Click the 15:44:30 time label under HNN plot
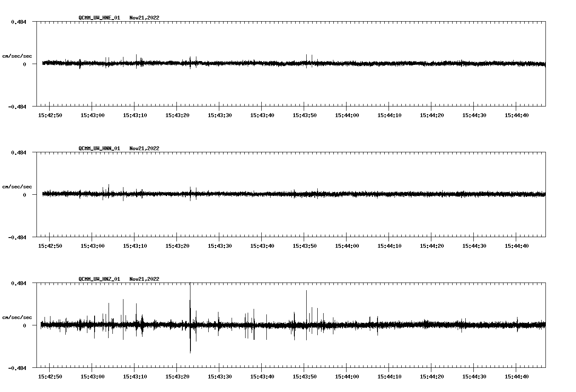576x392 pixels. point(474,246)
